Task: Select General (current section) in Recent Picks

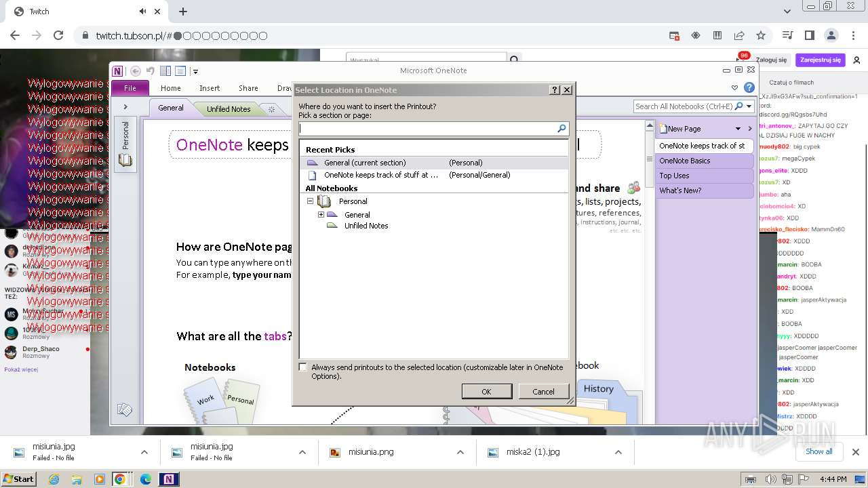Action: [x=434, y=163]
